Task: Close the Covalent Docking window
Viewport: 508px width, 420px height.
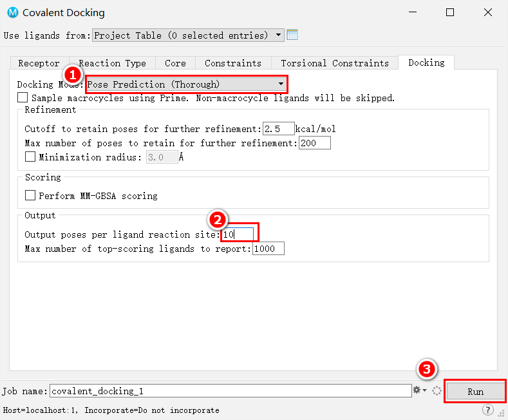Action: pos(488,12)
